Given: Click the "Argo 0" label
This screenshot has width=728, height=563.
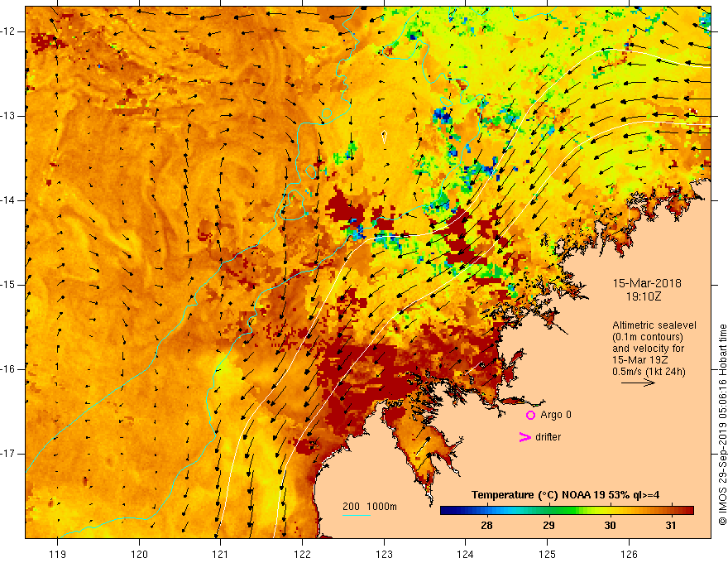Looking at the screenshot, I should (556, 415).
